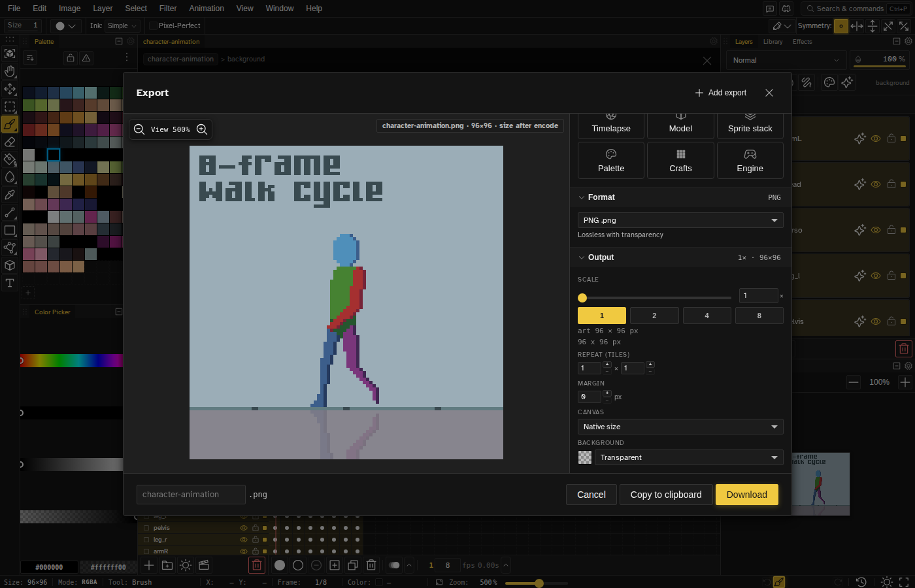Image resolution: width=915 pixels, height=588 pixels.
Task: Open the Background Transparent dropdown
Action: (689, 457)
